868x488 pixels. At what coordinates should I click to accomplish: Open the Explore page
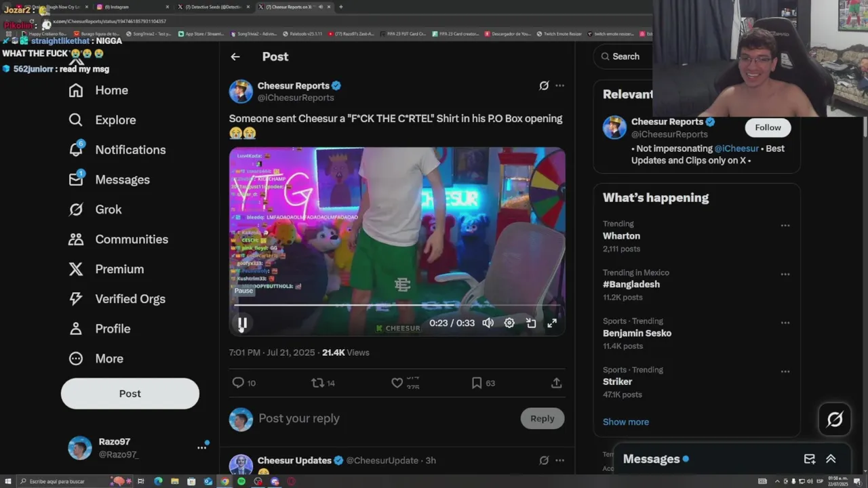[x=102, y=120]
